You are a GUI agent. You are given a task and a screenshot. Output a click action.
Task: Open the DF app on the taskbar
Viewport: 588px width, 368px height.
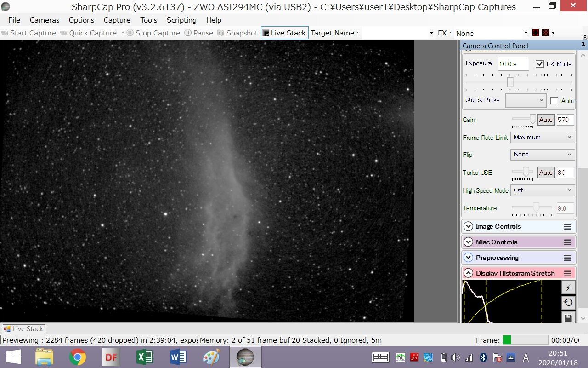pos(111,357)
